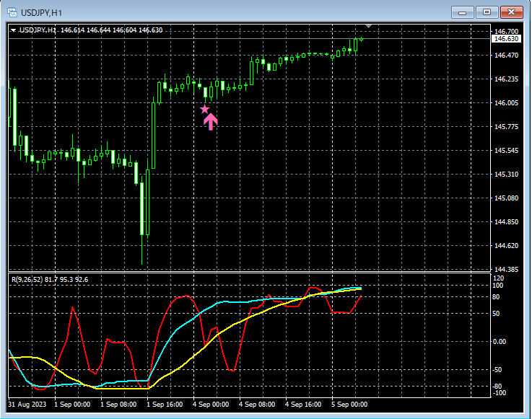Click indicator scale value 0.00
532x419 pixels.
pyautogui.click(x=500, y=341)
